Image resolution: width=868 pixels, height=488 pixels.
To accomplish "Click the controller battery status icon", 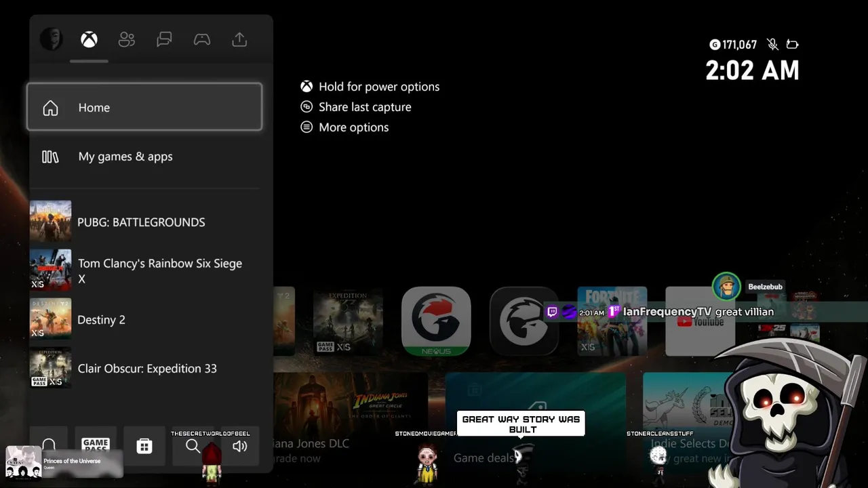I will tap(792, 45).
